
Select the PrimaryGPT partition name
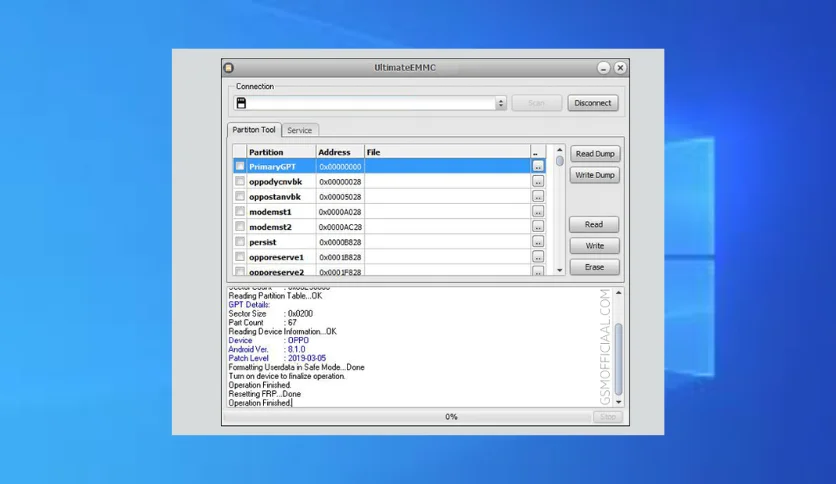272,167
